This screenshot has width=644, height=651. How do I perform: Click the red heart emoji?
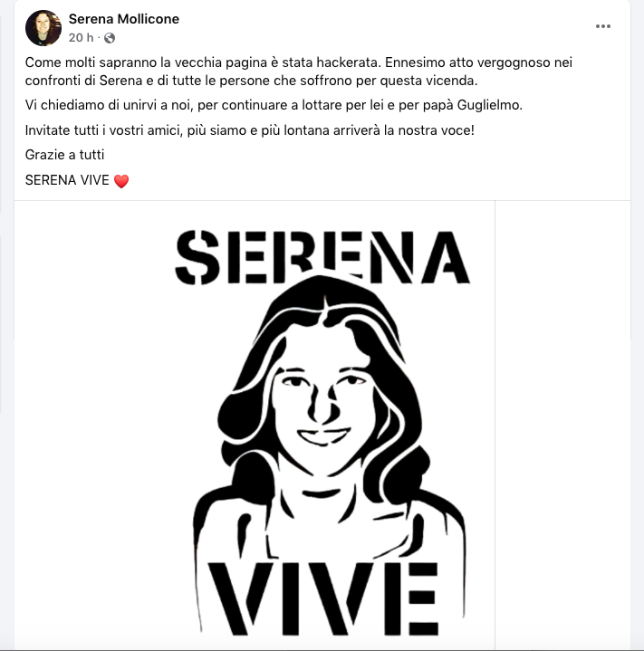[x=121, y=181]
